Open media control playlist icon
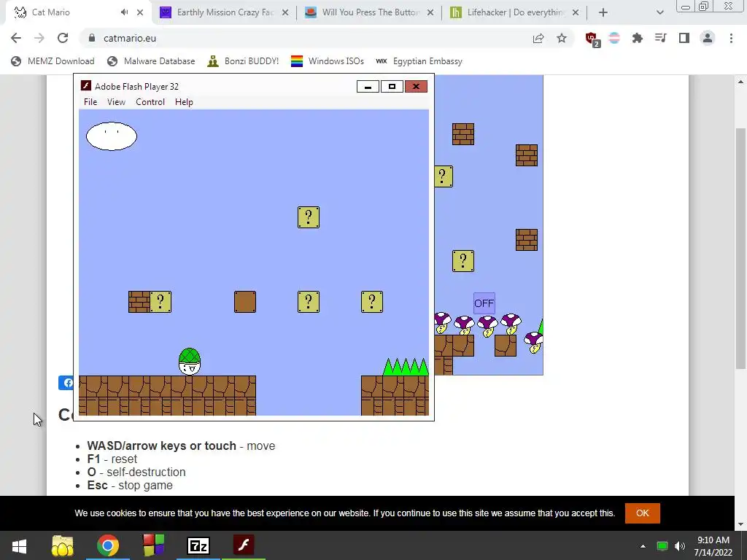Viewport: 747px width, 560px height. coord(660,38)
